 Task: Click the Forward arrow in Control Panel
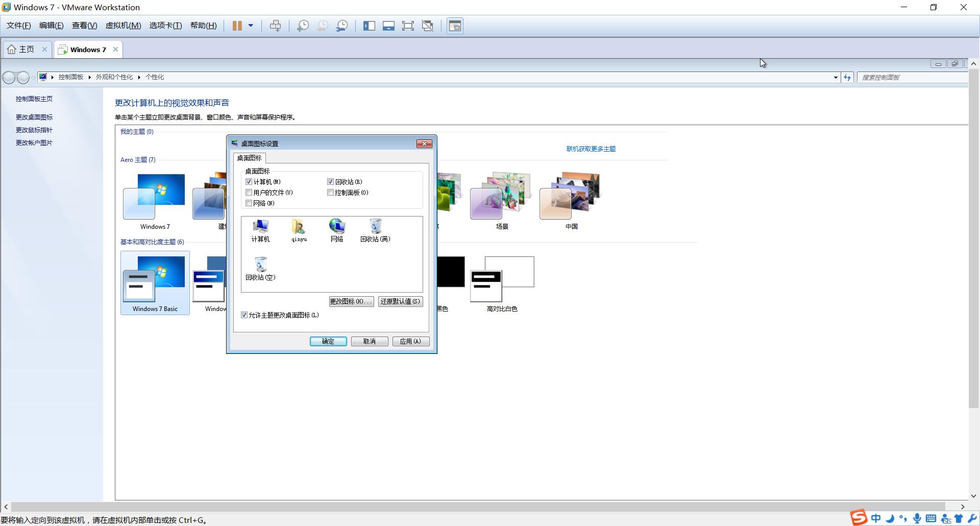coord(23,78)
